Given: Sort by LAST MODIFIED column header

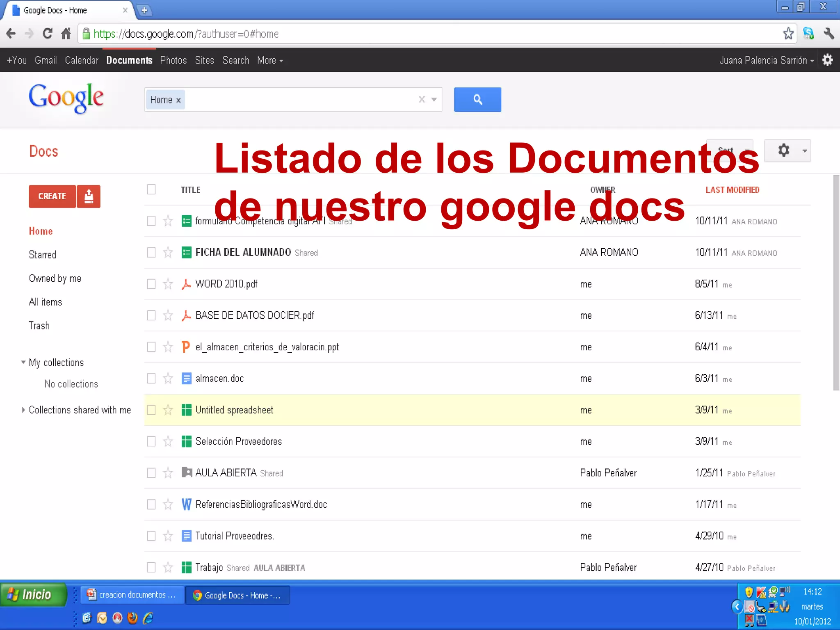Looking at the screenshot, I should click(x=732, y=190).
